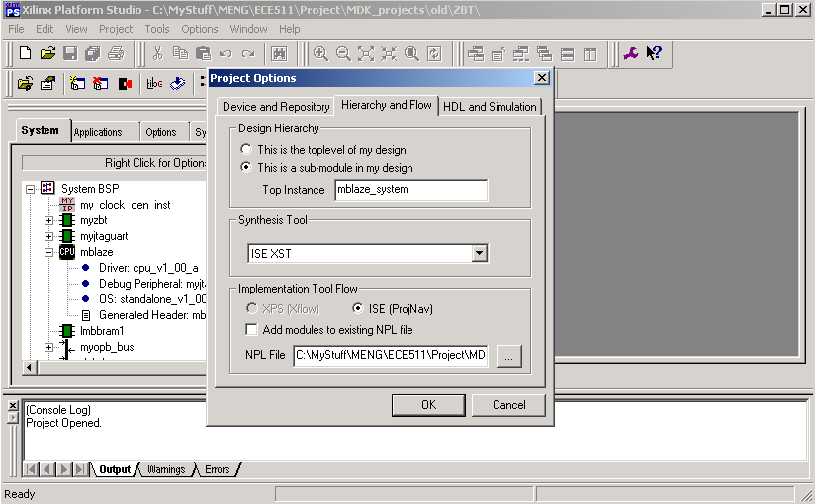Click the Zoom In magnifier icon
This screenshot has width=815, height=504.
pyautogui.click(x=320, y=53)
